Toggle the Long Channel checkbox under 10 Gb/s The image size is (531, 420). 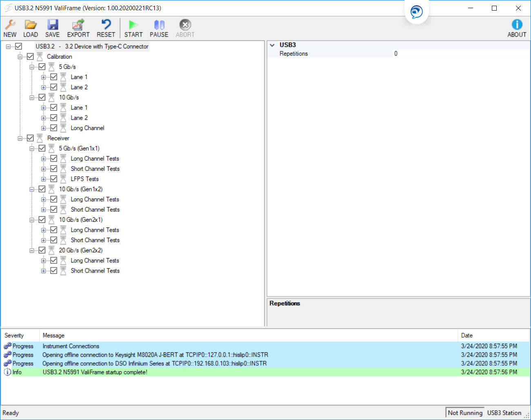pos(53,128)
